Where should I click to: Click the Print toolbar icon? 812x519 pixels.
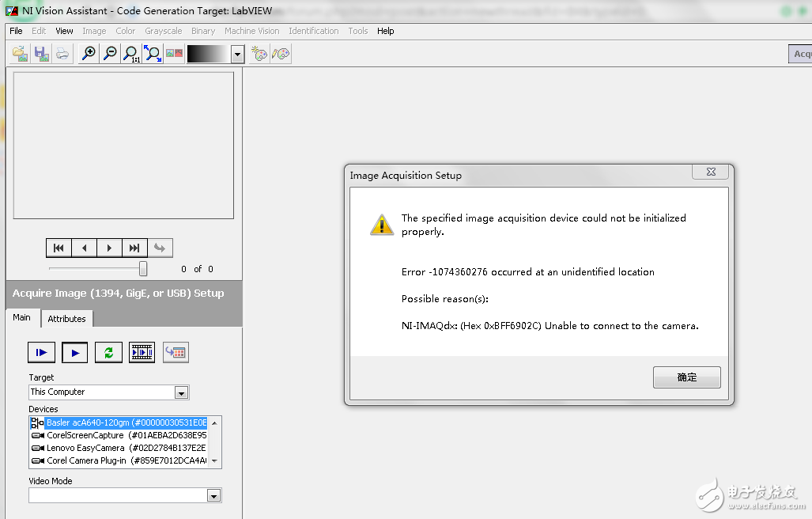(x=62, y=53)
